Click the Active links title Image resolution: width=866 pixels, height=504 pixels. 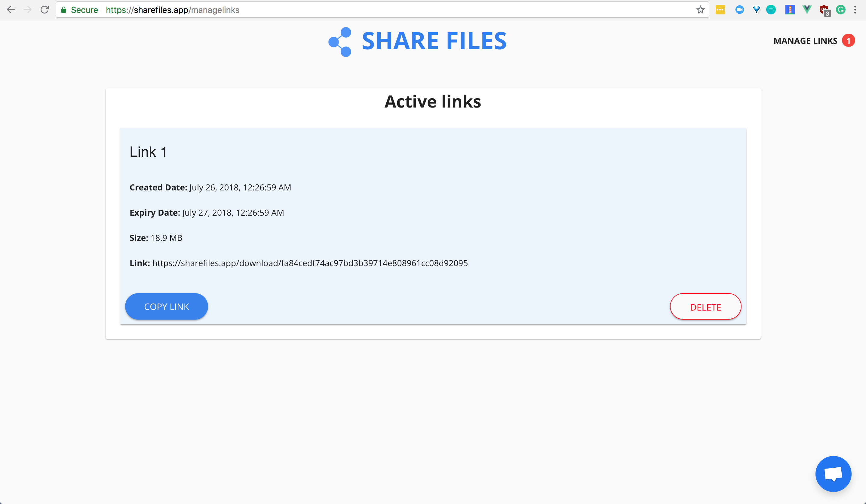coord(433,101)
